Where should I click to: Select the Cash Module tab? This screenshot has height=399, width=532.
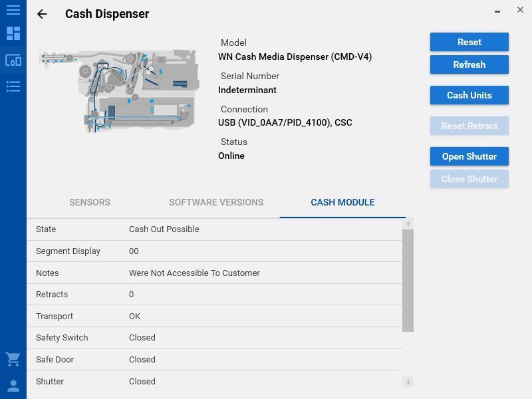click(342, 202)
